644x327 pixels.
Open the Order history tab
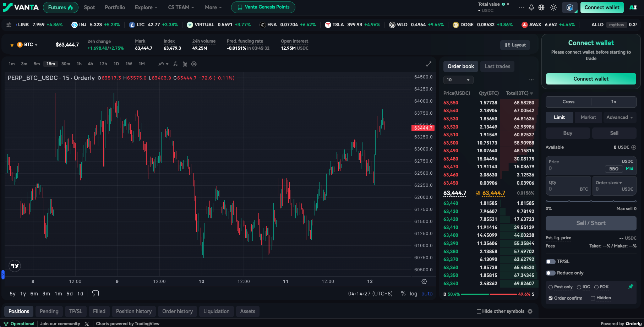[x=178, y=311]
